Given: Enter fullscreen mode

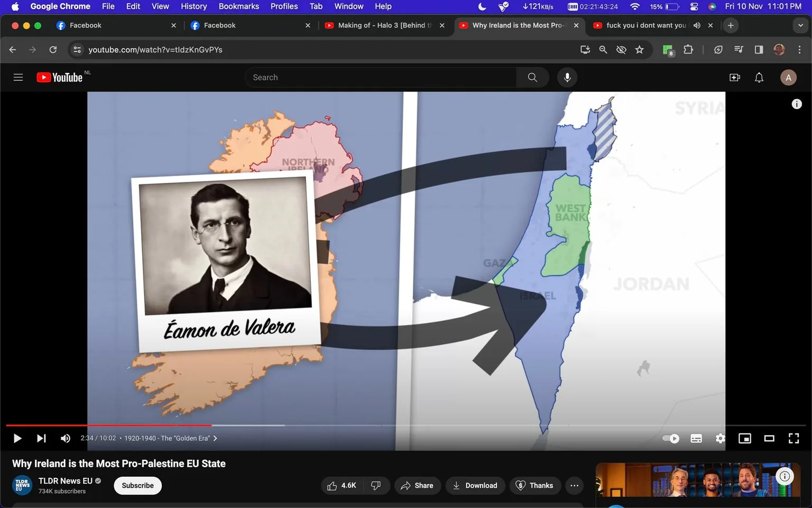Looking at the screenshot, I should click(793, 438).
